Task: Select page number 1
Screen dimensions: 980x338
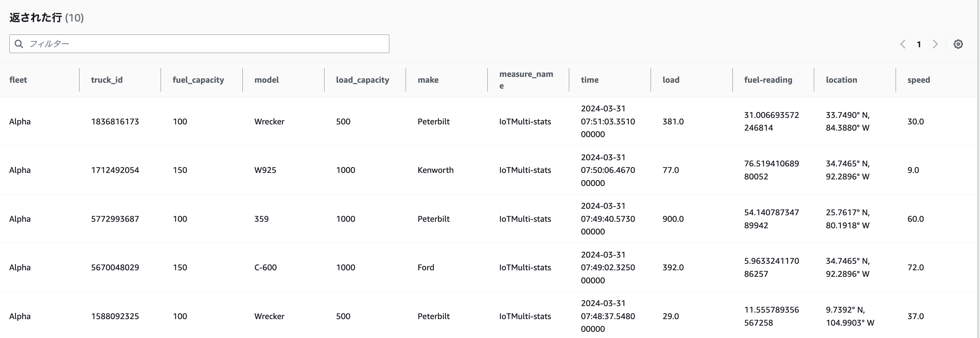Action: coord(919,45)
